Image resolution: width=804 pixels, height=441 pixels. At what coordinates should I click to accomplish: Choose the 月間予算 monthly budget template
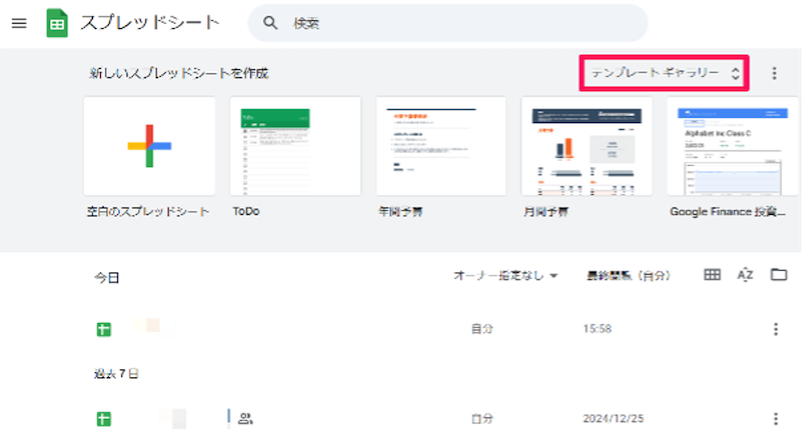click(587, 146)
